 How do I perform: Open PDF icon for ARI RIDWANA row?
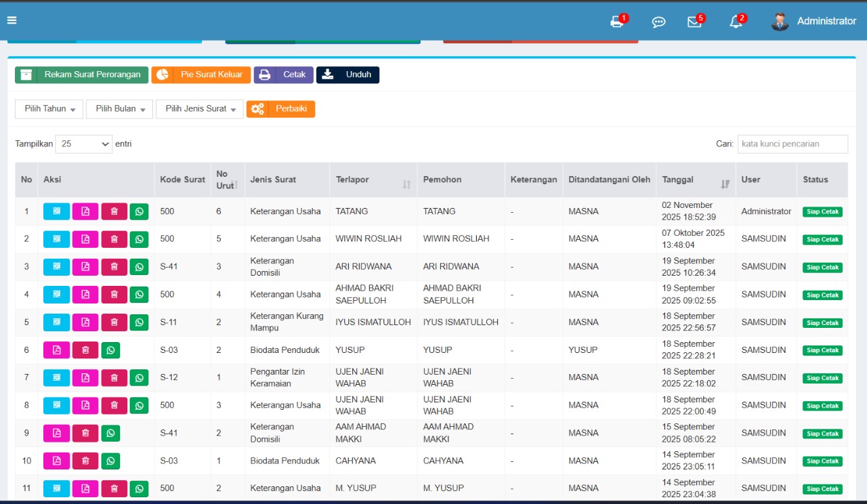(85, 267)
